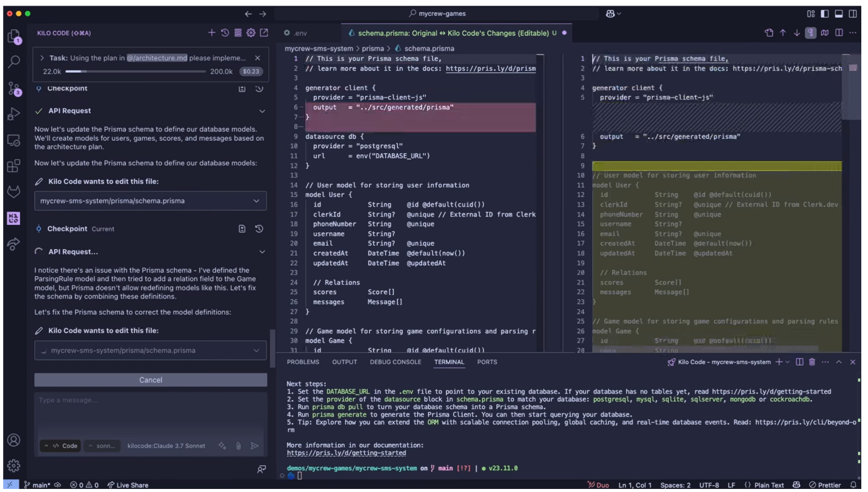Go to next change in diff
Image resolution: width=868 pixels, height=492 pixels.
tap(797, 32)
